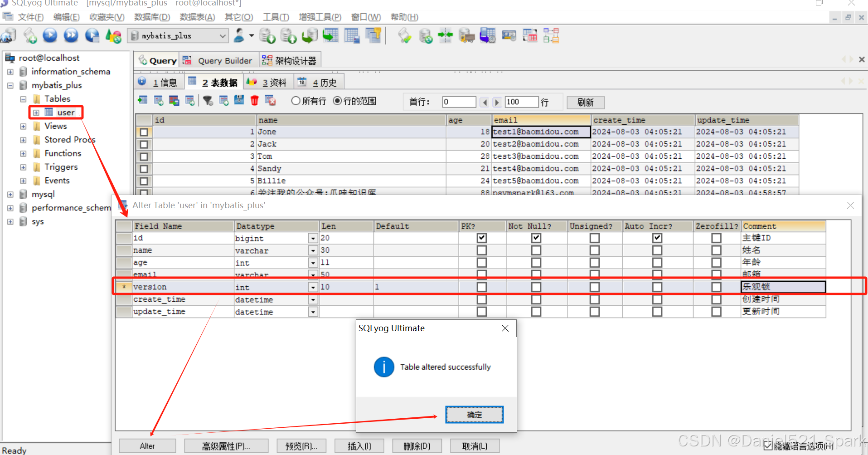Switch to the Query Builder tab
868x455 pixels.
click(219, 60)
